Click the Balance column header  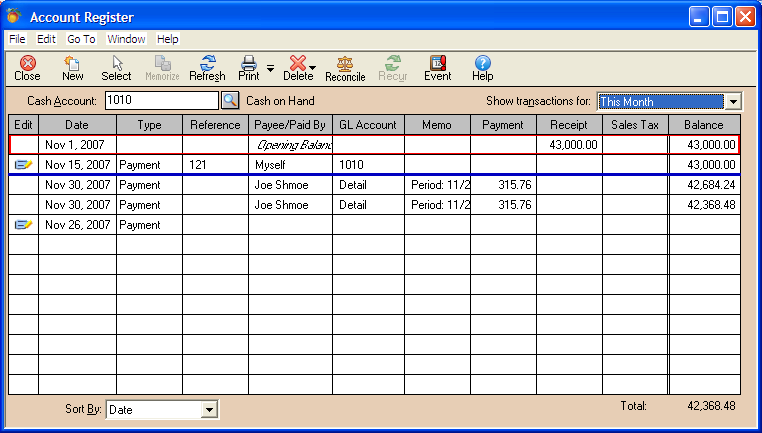[x=704, y=125]
